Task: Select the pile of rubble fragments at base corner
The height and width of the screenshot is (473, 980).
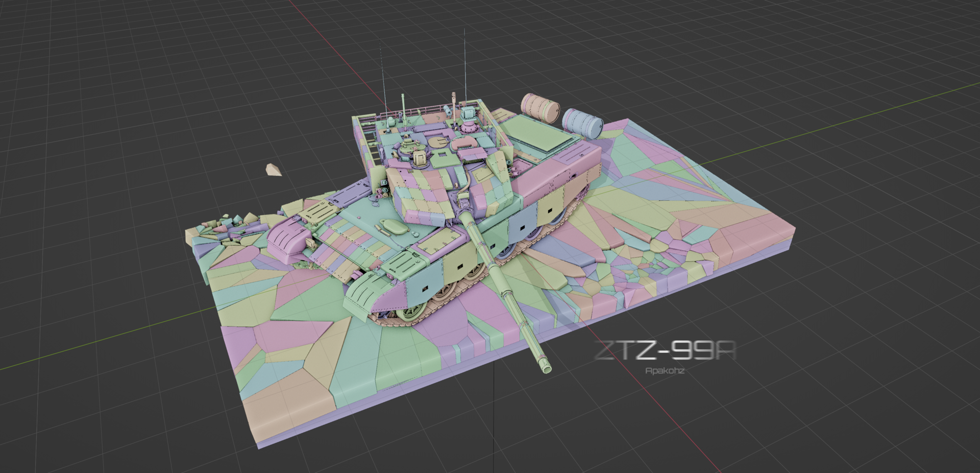Action: click(225, 226)
